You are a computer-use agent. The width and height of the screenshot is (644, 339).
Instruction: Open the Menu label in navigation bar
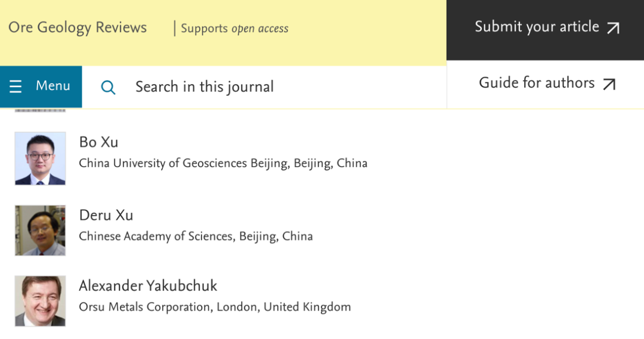tap(52, 86)
